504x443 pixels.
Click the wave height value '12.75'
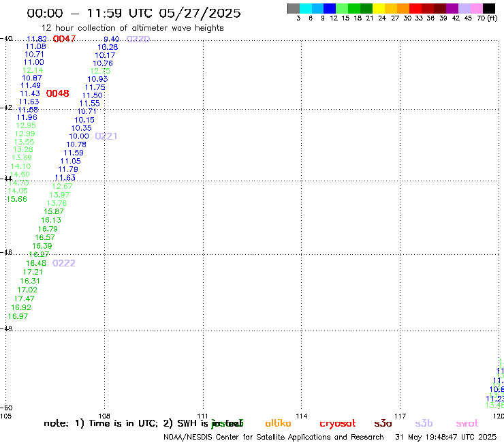pos(100,71)
